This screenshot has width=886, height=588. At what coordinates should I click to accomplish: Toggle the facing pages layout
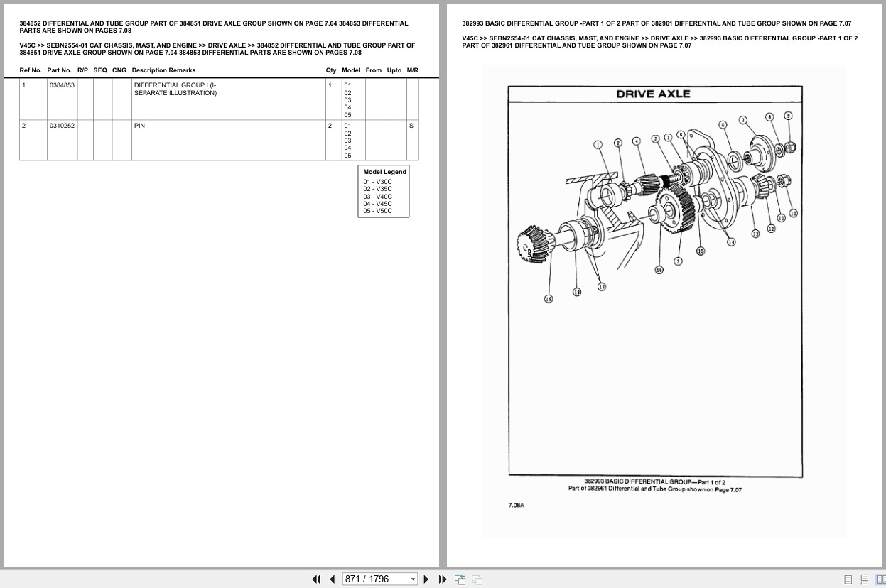pos(881,579)
